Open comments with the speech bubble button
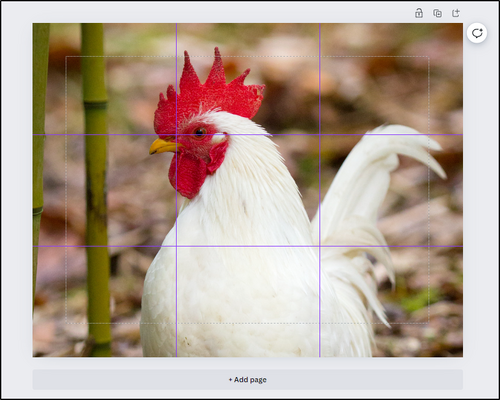Screen dimensions: 500x400 tap(477, 33)
